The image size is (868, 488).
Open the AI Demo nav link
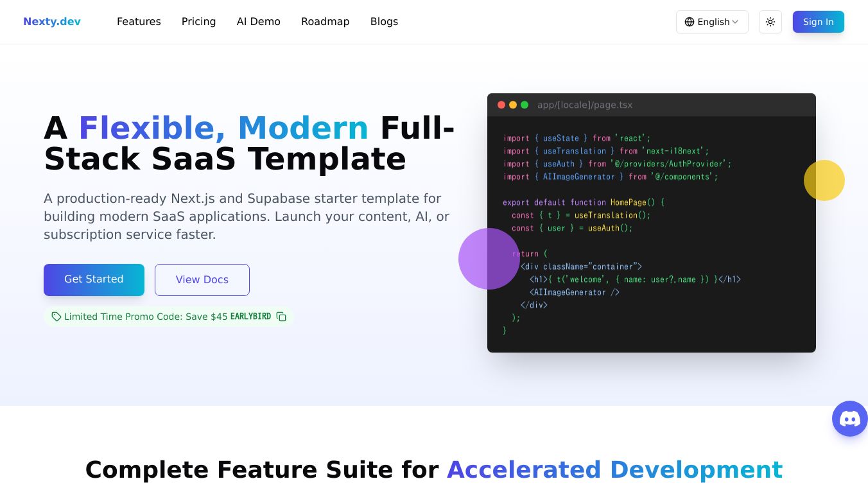click(259, 22)
